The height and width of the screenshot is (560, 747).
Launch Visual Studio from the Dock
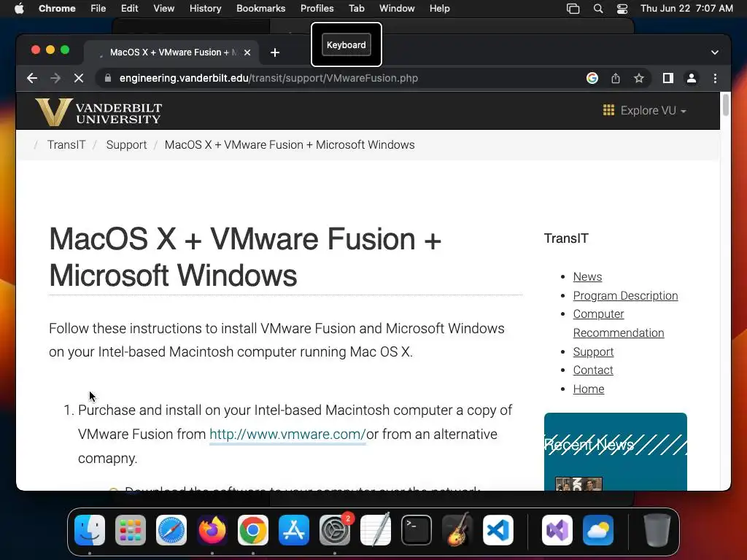557,530
